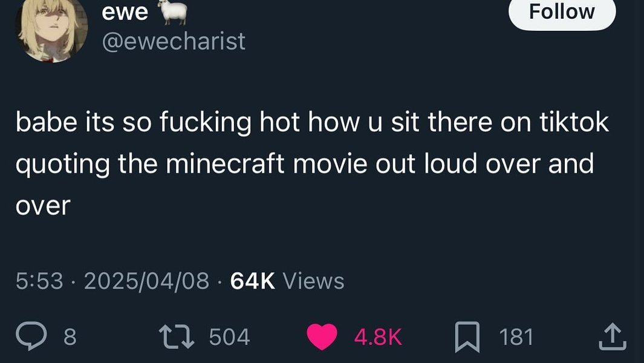Screen dimensions: 644x363
Task: Open the @ewecharist handle link
Action: pos(174,42)
